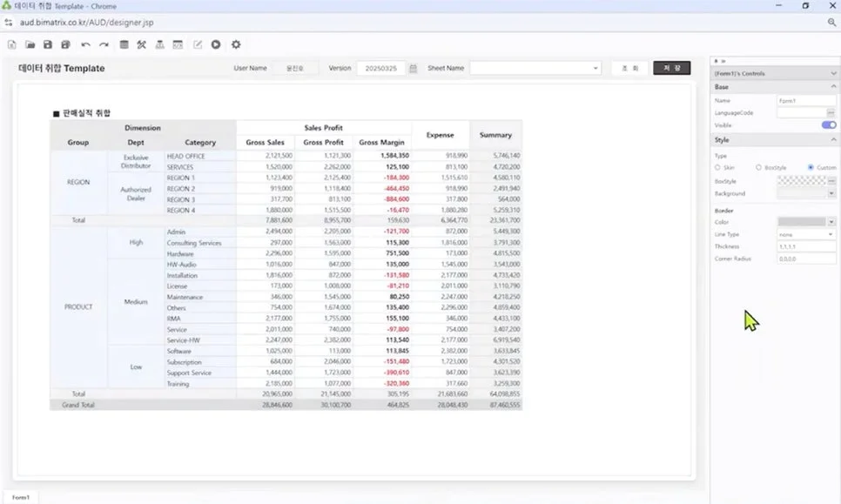Click the Thickness input field

(806, 246)
